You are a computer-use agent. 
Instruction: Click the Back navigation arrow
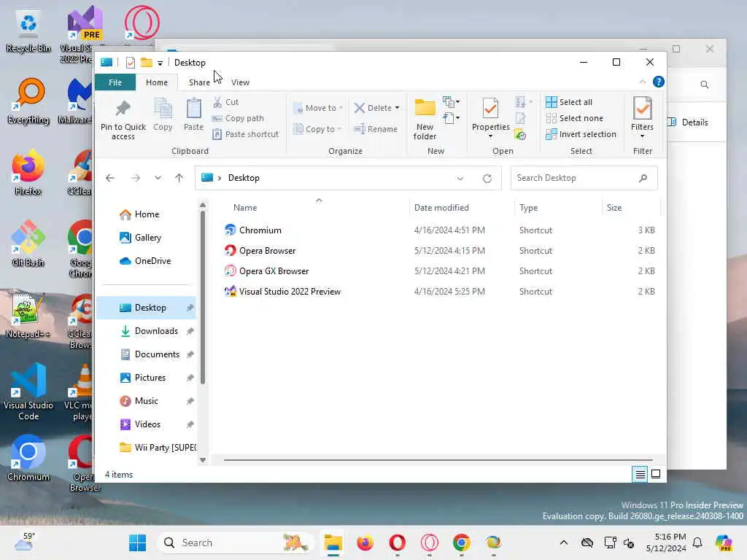110,178
